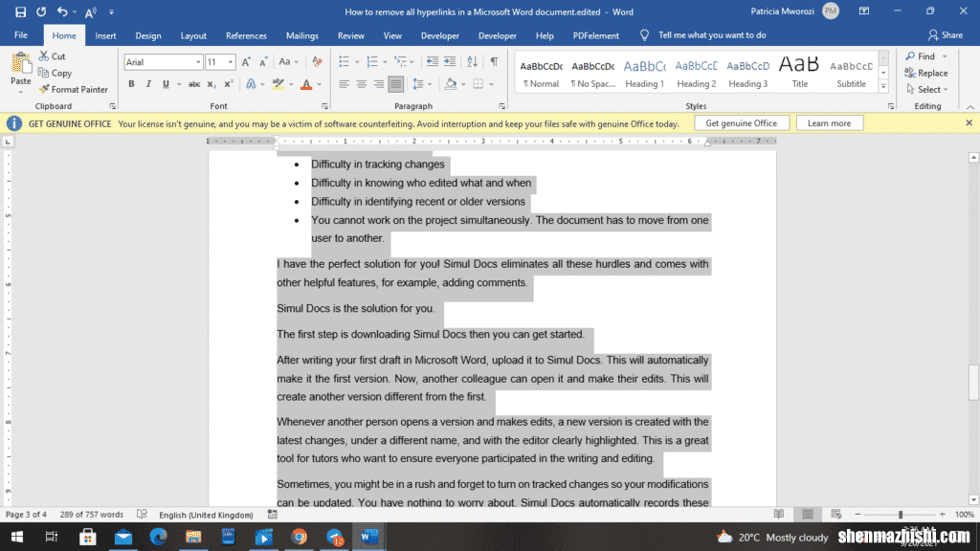980x551 pixels.
Task: Open Font dialog launcher
Action: [324, 107]
